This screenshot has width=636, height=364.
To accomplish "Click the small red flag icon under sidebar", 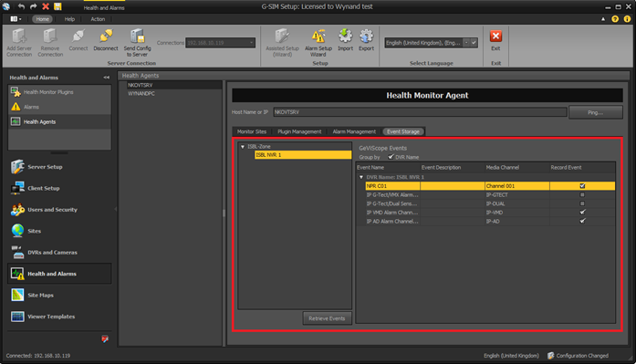I will tap(105, 338).
